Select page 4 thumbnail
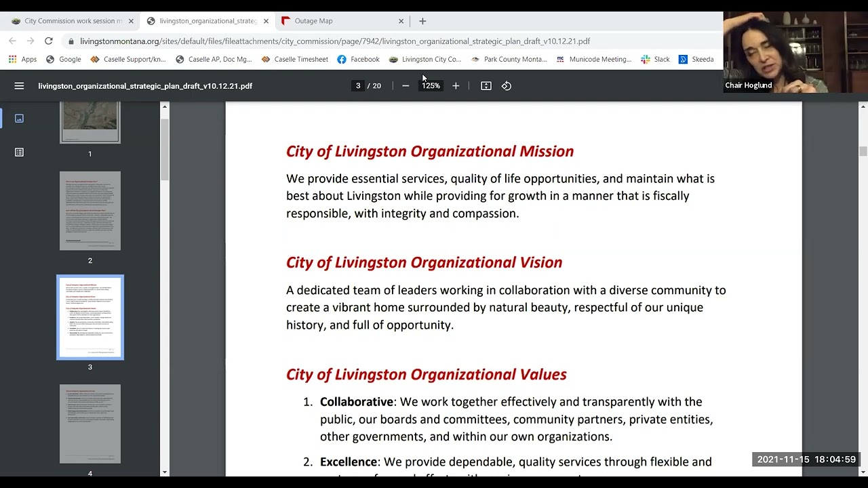868x488 pixels. click(90, 424)
